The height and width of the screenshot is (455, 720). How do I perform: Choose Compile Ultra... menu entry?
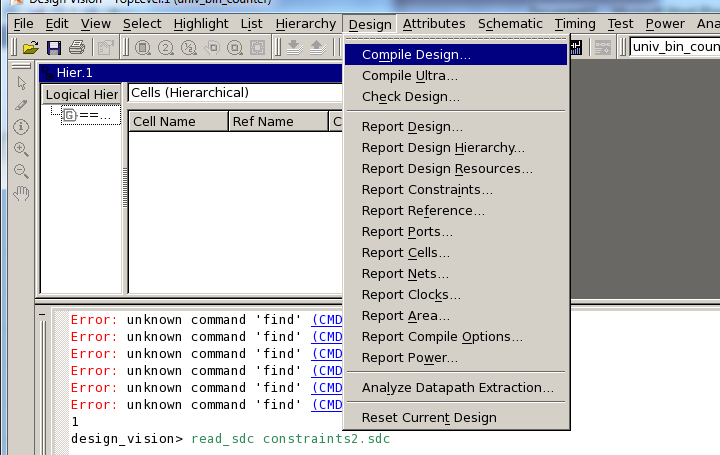(456, 76)
